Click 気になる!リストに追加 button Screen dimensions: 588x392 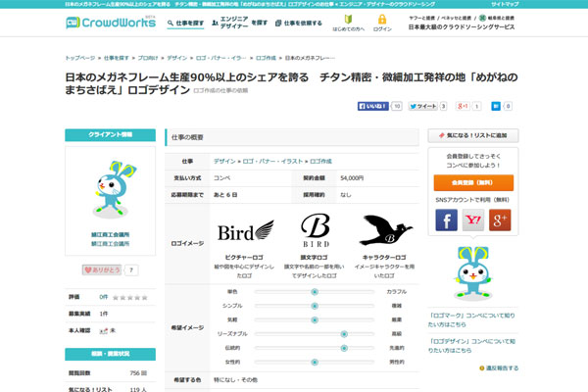coord(473,135)
